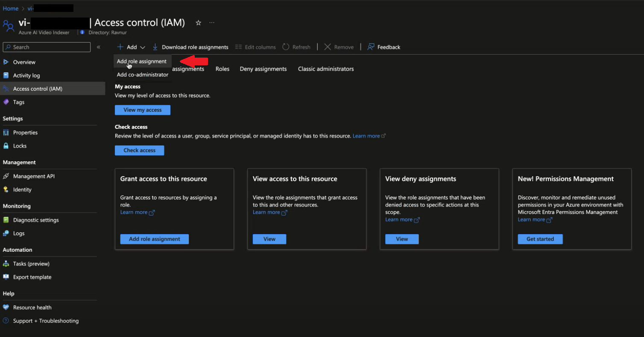Switch to the Classic administrators tab
The image size is (644, 337).
326,69
